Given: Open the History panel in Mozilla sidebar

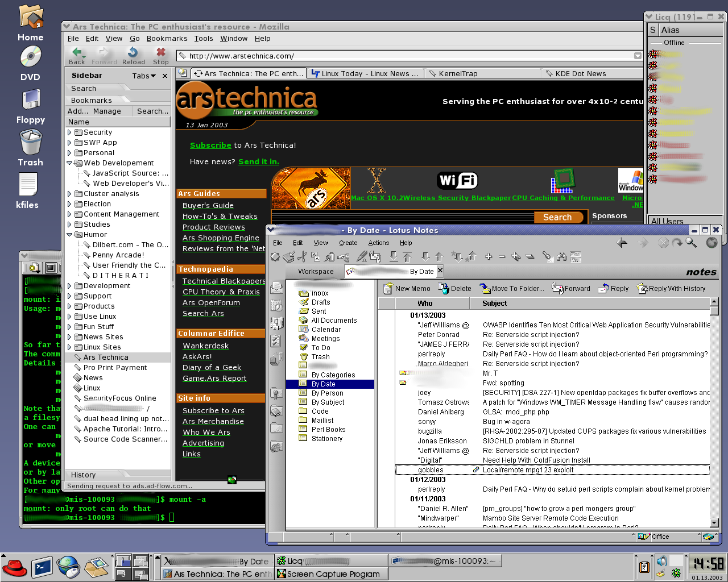Looking at the screenshot, I should (x=118, y=475).
